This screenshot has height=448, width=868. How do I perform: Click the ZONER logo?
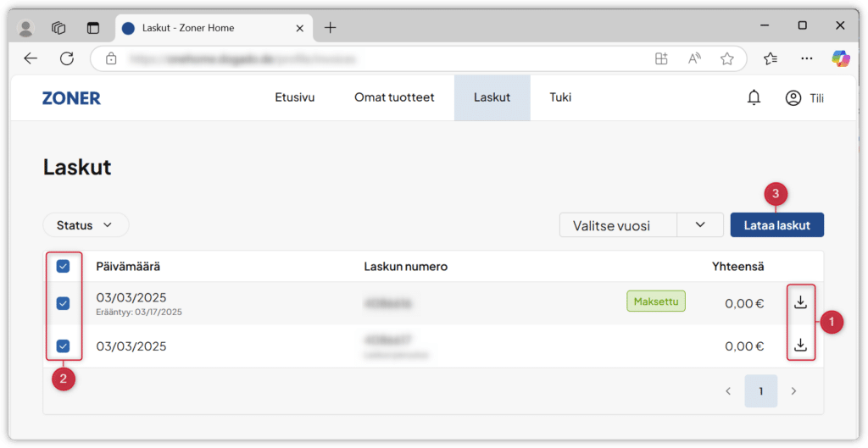point(71,98)
